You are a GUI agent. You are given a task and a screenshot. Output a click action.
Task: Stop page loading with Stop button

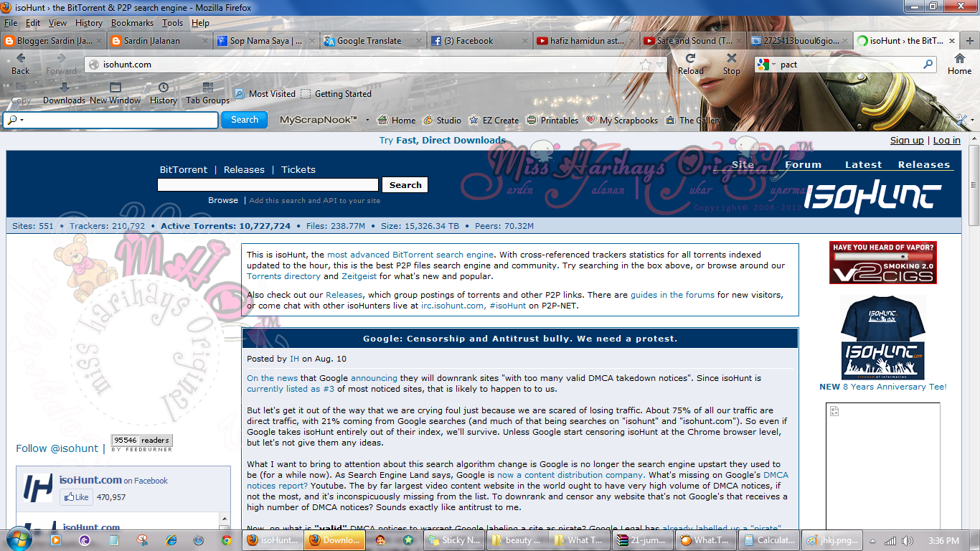731,64
